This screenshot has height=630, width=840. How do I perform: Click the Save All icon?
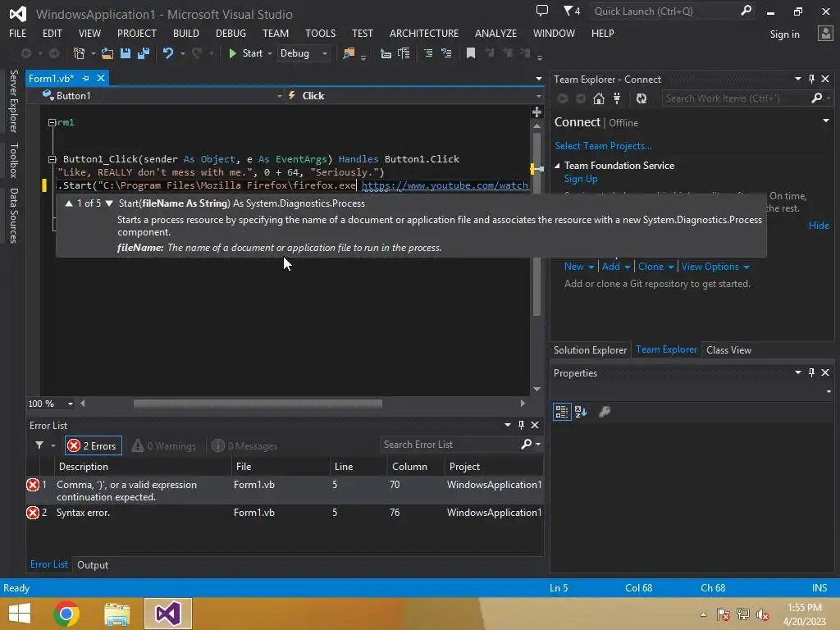click(x=144, y=53)
